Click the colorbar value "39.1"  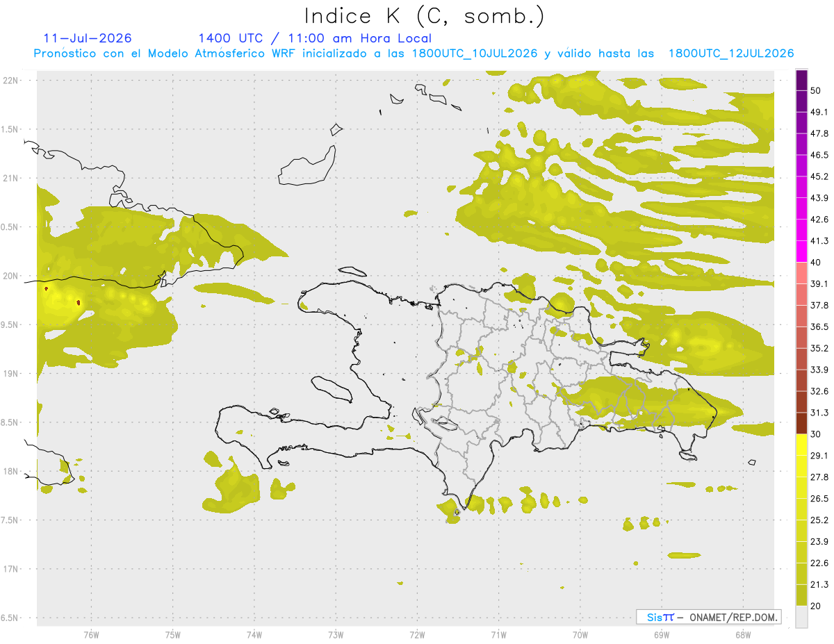pyautogui.click(x=820, y=284)
